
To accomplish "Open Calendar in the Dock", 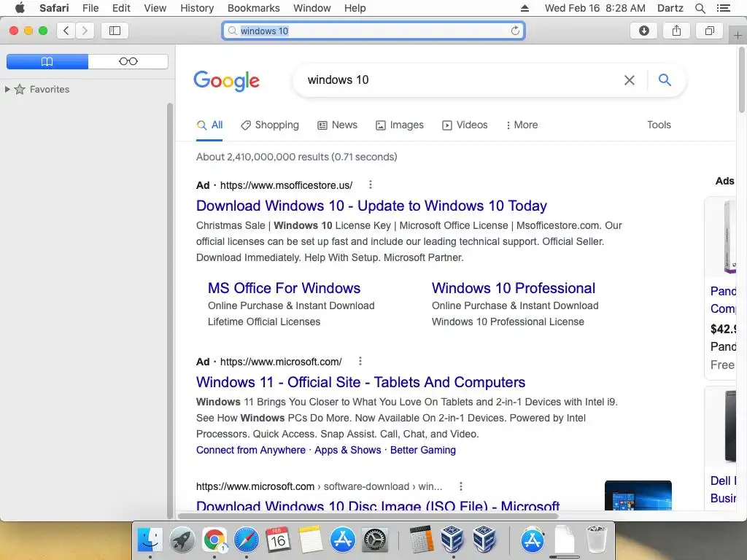I will [278, 540].
